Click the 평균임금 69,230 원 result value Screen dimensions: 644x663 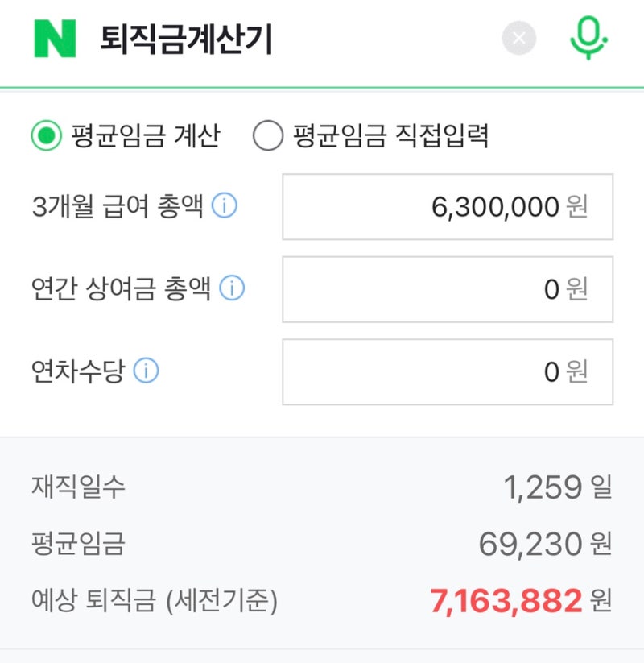(x=545, y=544)
